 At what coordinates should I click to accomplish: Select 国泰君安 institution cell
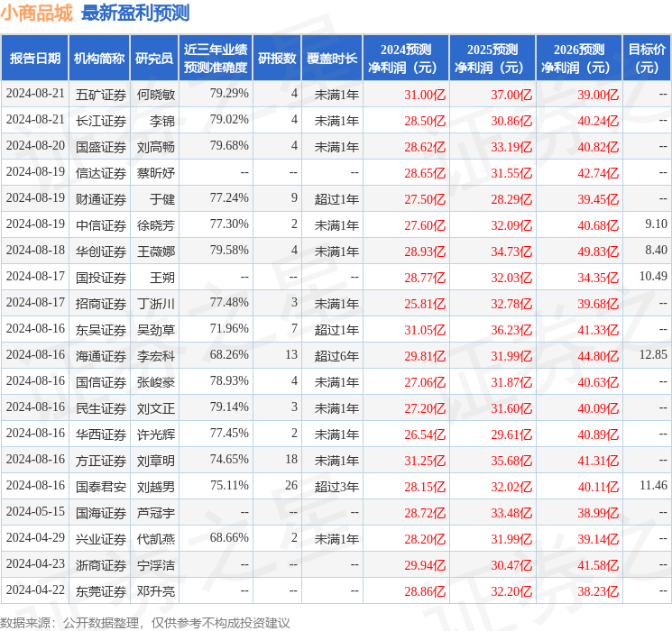[x=101, y=487]
